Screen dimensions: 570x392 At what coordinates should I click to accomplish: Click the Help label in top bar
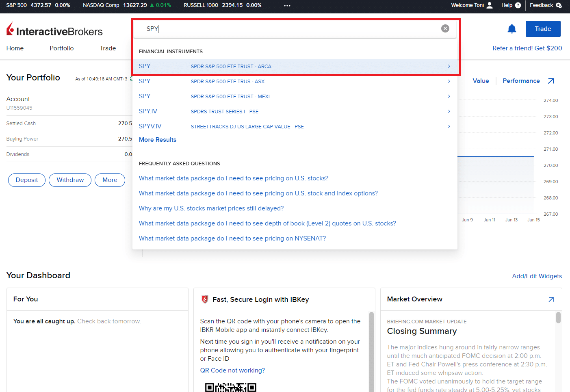507,5
